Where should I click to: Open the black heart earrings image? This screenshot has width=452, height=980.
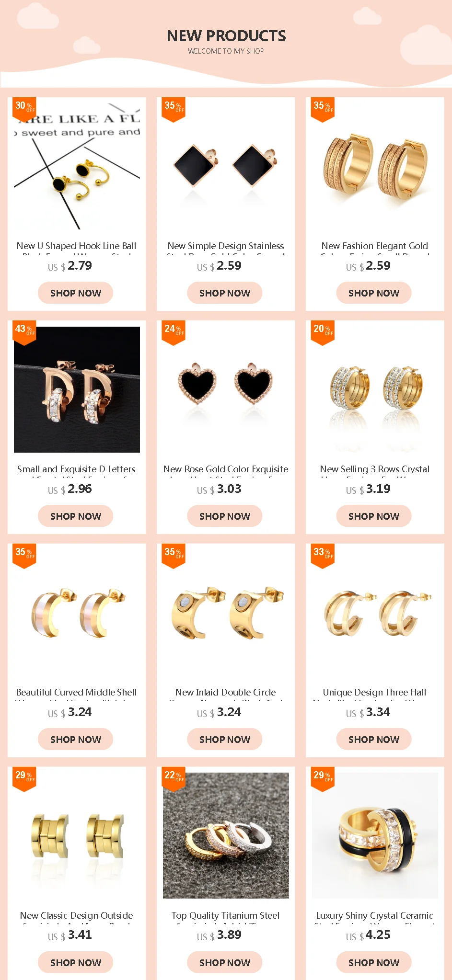pyautogui.click(x=226, y=389)
